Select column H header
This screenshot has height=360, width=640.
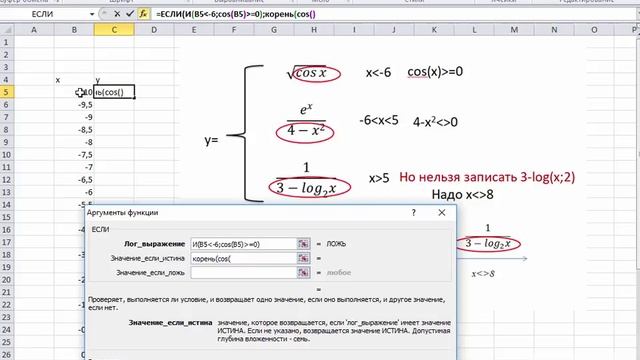[314, 30]
